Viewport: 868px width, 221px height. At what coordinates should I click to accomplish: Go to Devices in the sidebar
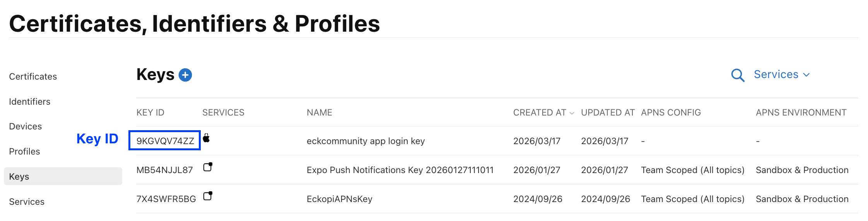26,126
